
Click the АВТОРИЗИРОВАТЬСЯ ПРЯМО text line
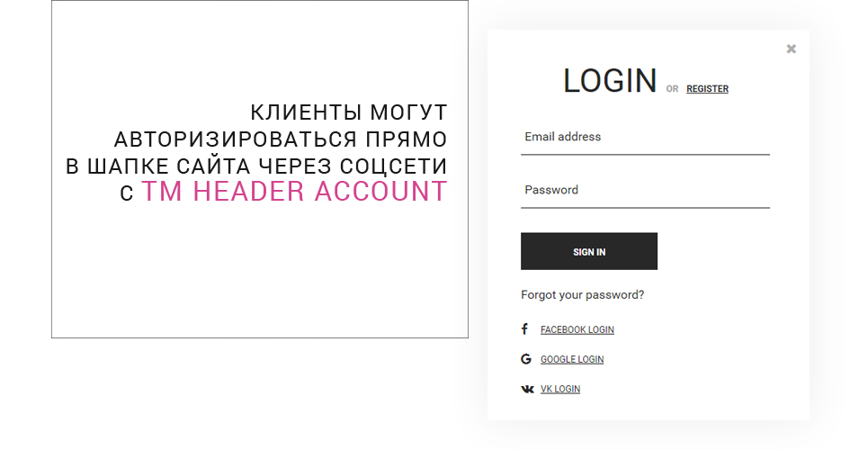coord(281,139)
